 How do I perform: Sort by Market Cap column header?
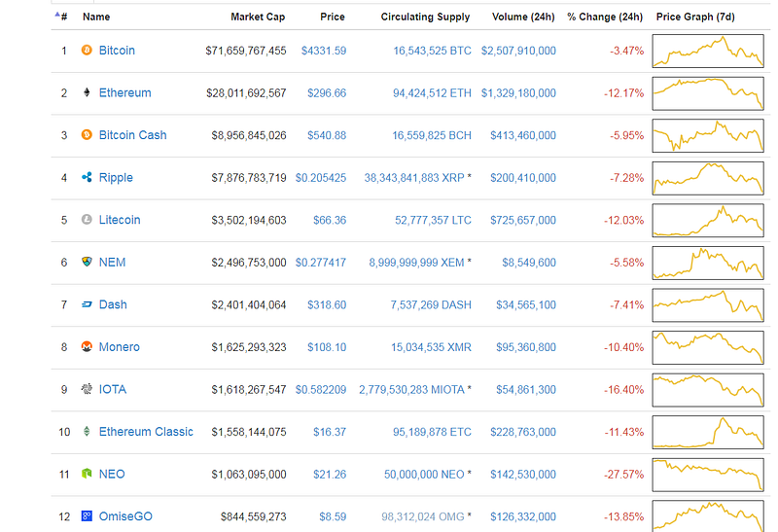click(258, 17)
